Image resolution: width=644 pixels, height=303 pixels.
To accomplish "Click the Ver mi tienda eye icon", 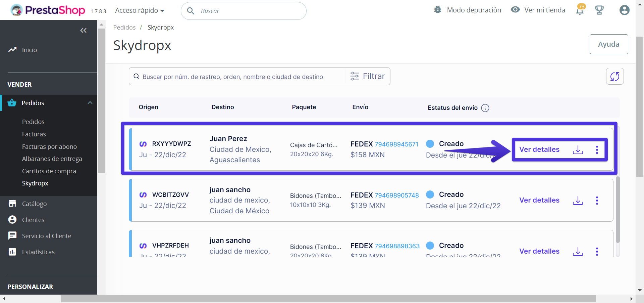I will tap(515, 10).
